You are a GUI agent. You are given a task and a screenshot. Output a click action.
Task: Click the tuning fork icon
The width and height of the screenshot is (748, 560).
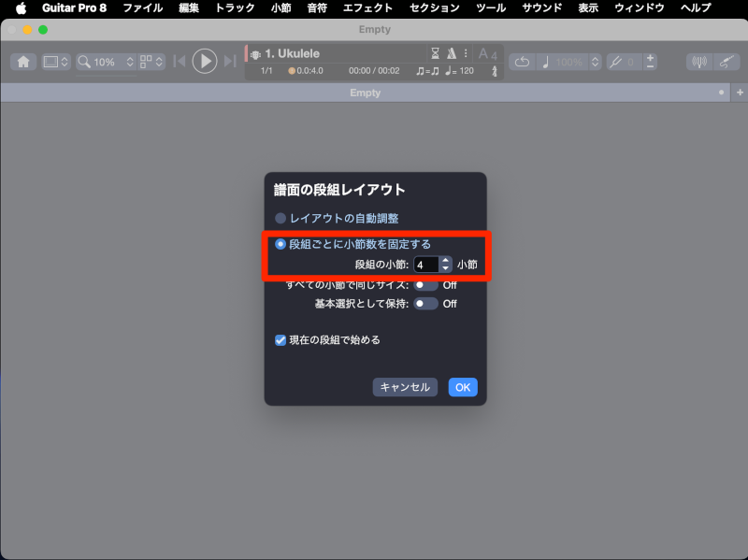[x=614, y=62]
